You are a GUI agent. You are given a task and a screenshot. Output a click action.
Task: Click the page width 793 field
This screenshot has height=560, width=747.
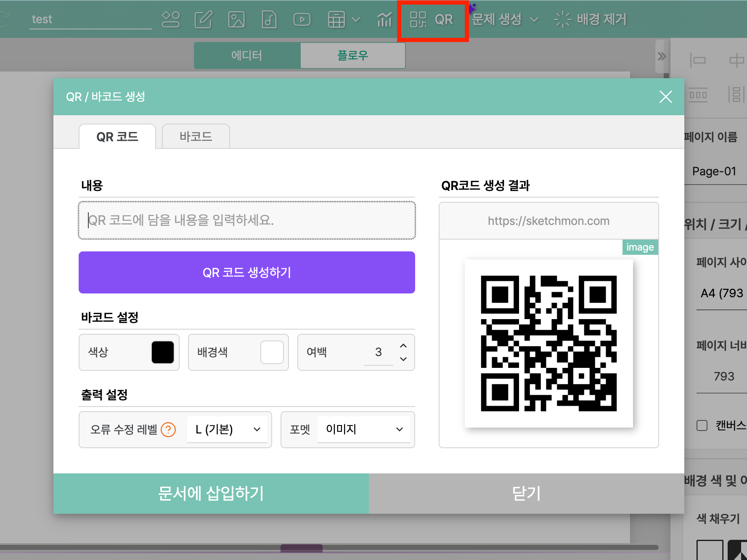click(722, 377)
